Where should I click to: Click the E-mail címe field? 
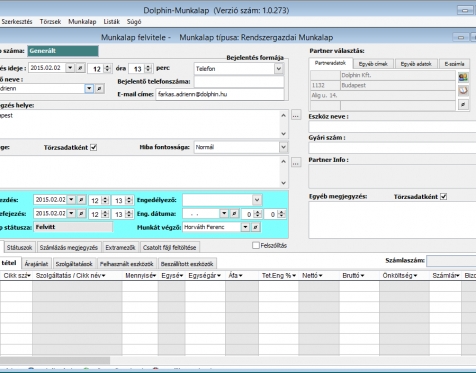[220, 94]
